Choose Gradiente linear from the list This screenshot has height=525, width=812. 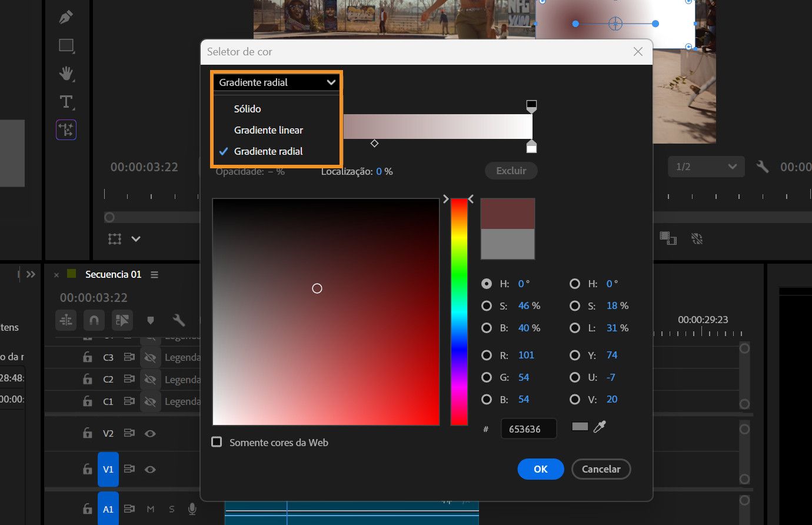click(x=268, y=129)
